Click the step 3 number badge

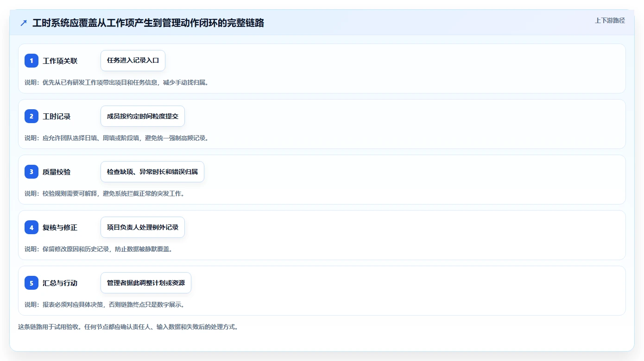tap(32, 172)
